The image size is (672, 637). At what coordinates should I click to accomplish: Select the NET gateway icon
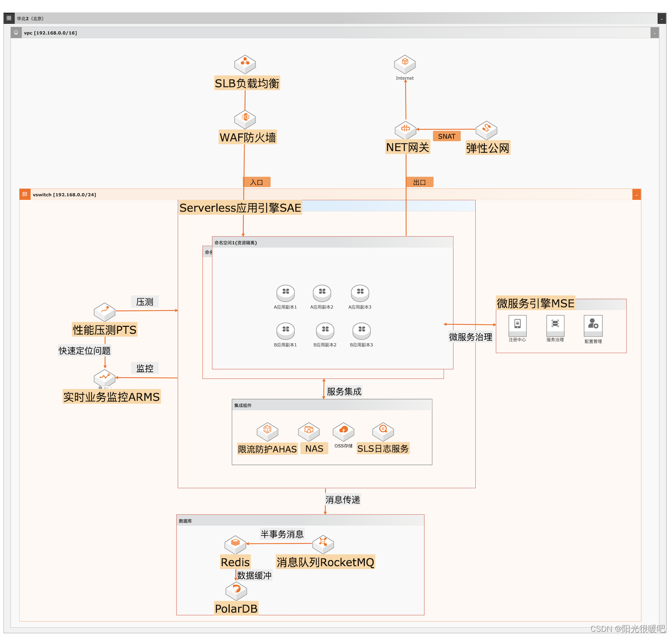(x=405, y=130)
